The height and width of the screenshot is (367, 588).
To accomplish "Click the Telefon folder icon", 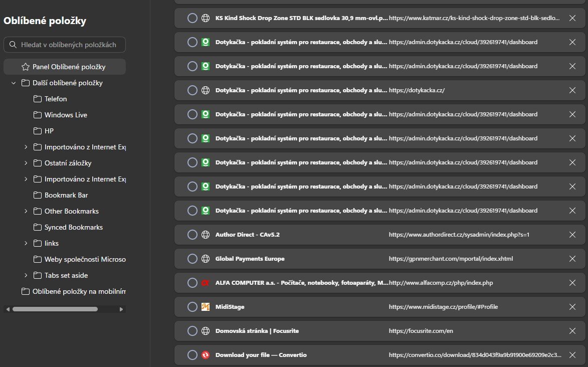I will [x=38, y=99].
